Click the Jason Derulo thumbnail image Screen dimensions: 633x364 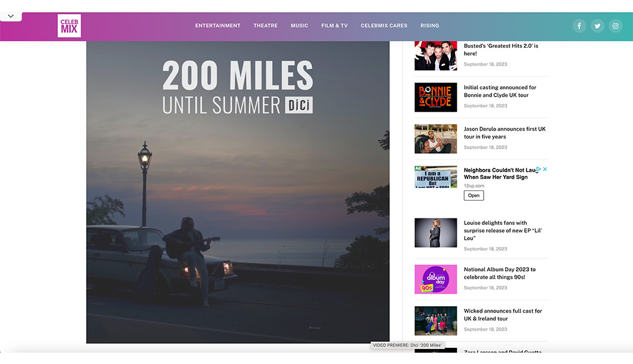pos(435,139)
